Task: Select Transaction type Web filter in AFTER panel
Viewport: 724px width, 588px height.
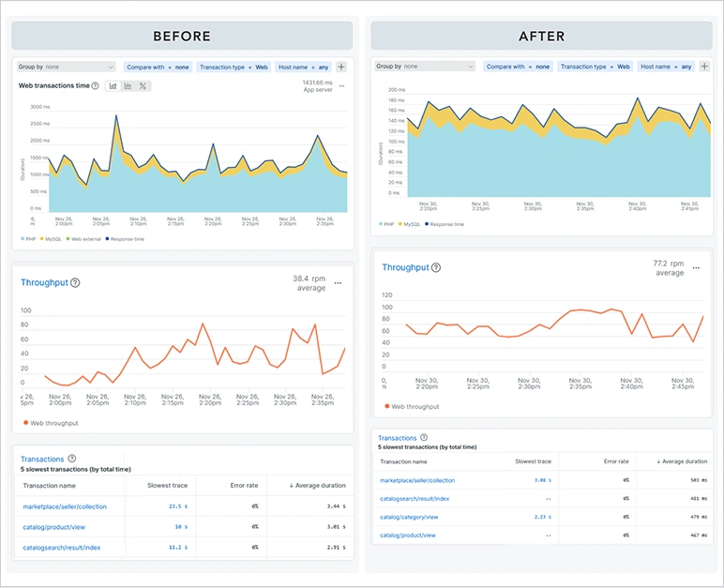Action: coord(595,67)
